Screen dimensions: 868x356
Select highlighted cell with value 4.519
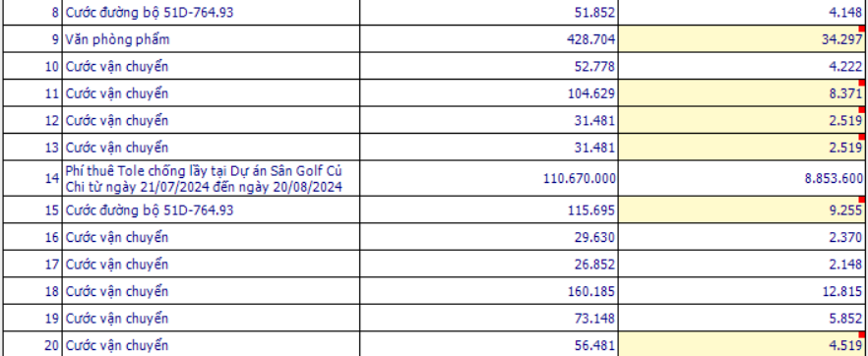[743, 345]
